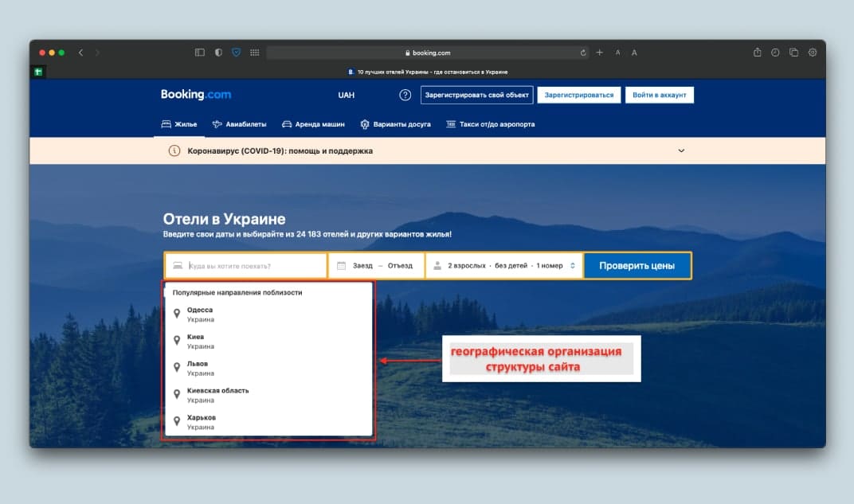This screenshot has height=504, width=854.
Task: Add new tab with the plus icon
Action: coord(600,53)
